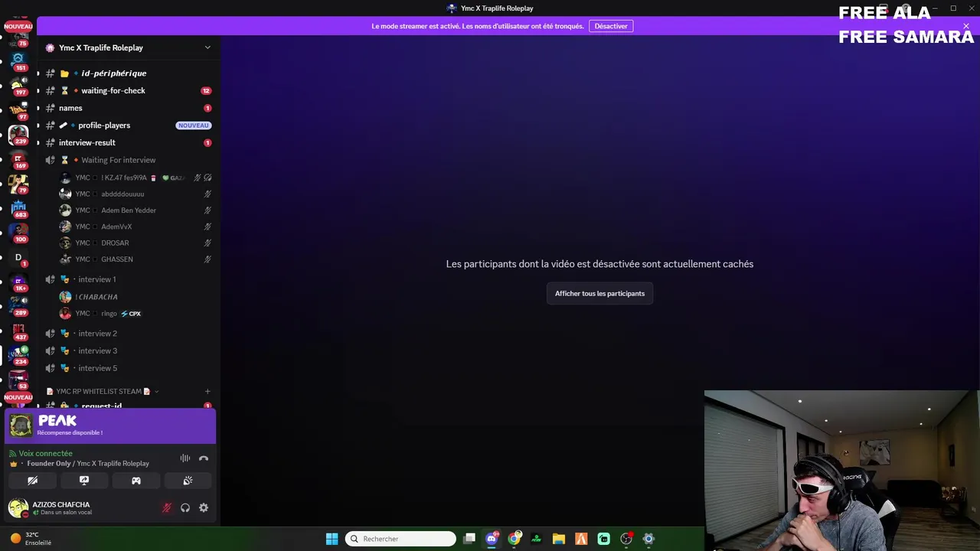This screenshot has height=551, width=980.
Task: Open server with 197 badge
Action: click(18, 86)
